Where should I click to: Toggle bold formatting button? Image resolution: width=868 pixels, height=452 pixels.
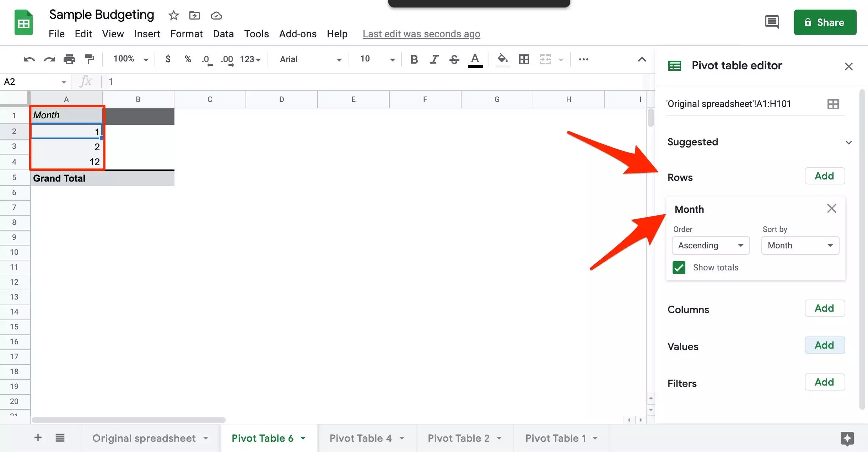pyautogui.click(x=414, y=59)
